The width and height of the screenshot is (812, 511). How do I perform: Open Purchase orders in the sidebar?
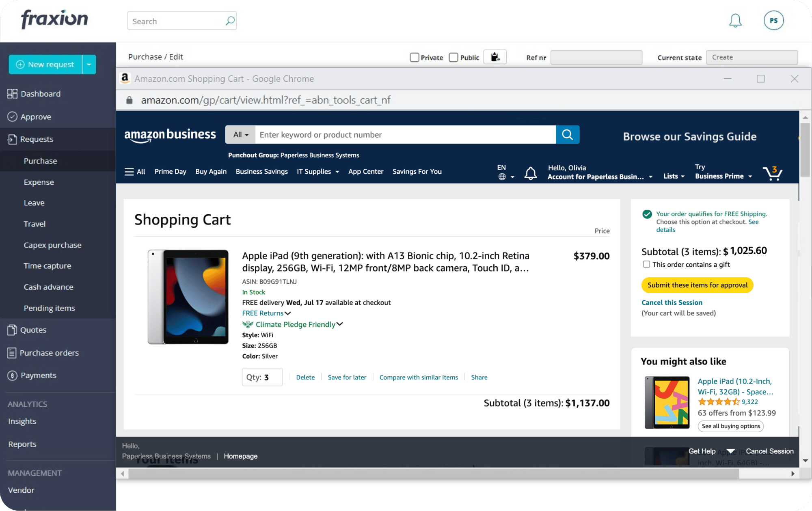coord(49,353)
